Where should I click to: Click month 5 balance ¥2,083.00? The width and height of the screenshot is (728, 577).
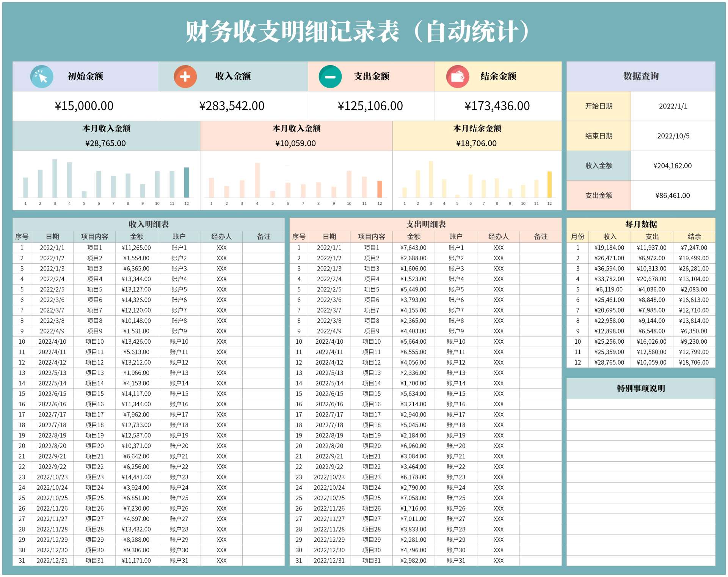[694, 289]
